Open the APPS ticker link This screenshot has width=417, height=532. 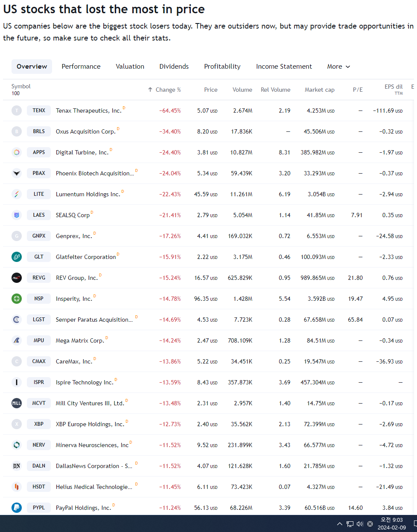[x=39, y=152]
